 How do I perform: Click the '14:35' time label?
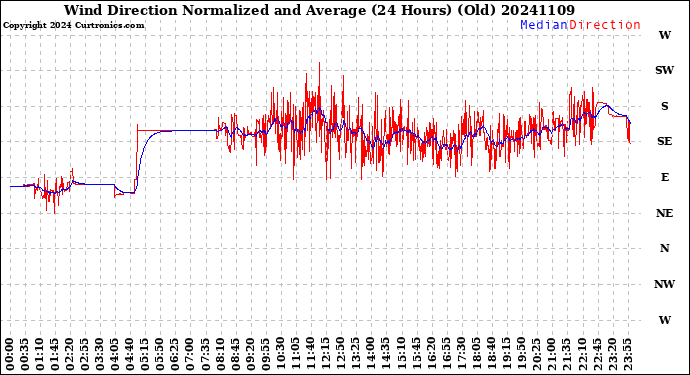click(385, 354)
